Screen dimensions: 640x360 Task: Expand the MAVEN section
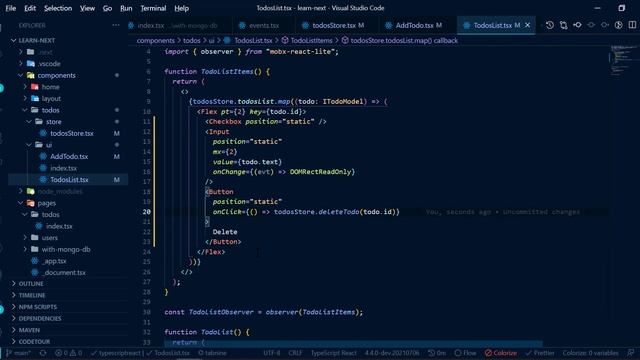point(67,330)
